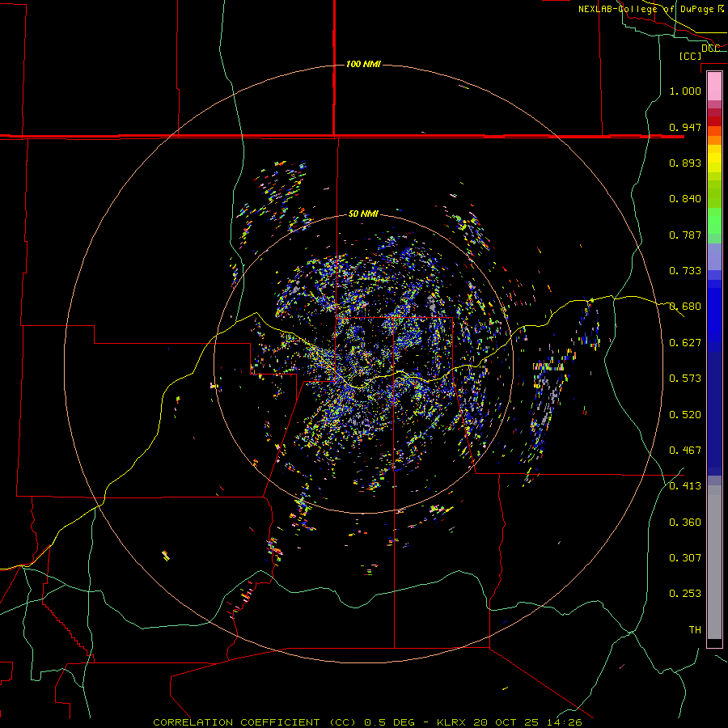Click the 0.893 legend value
Image resolution: width=728 pixels, height=728 pixels.
(x=685, y=163)
